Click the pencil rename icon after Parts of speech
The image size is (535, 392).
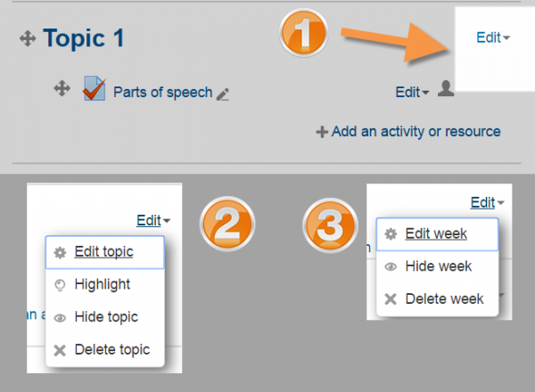click(223, 93)
